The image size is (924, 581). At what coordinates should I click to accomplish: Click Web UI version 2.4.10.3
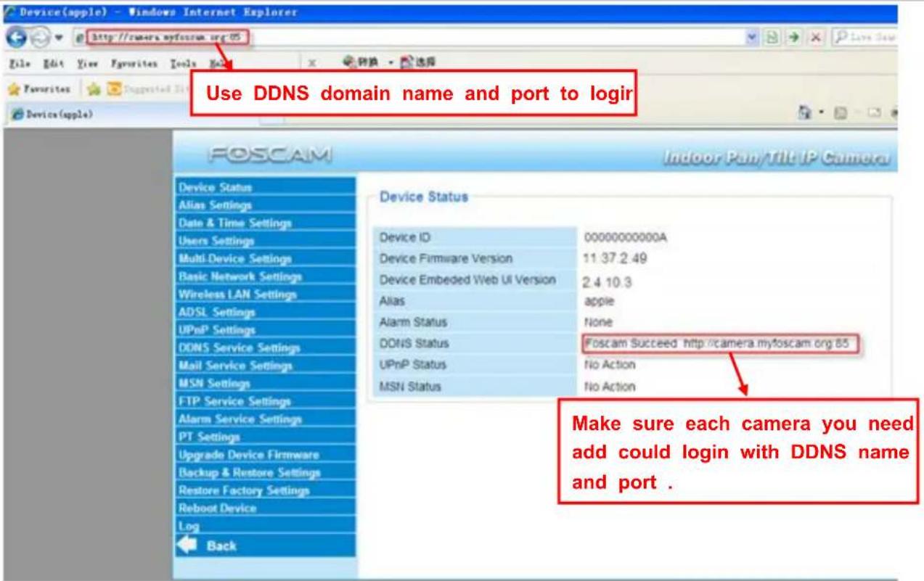(607, 282)
